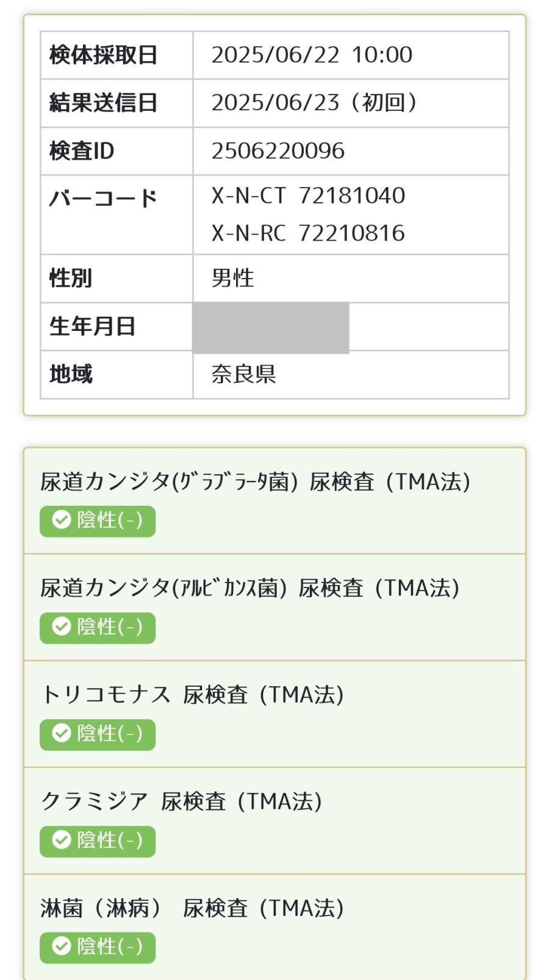Screen dimensions: 549x980
Task: Click checkmark icon on gonorrhea negative badge
Action: click(x=61, y=946)
